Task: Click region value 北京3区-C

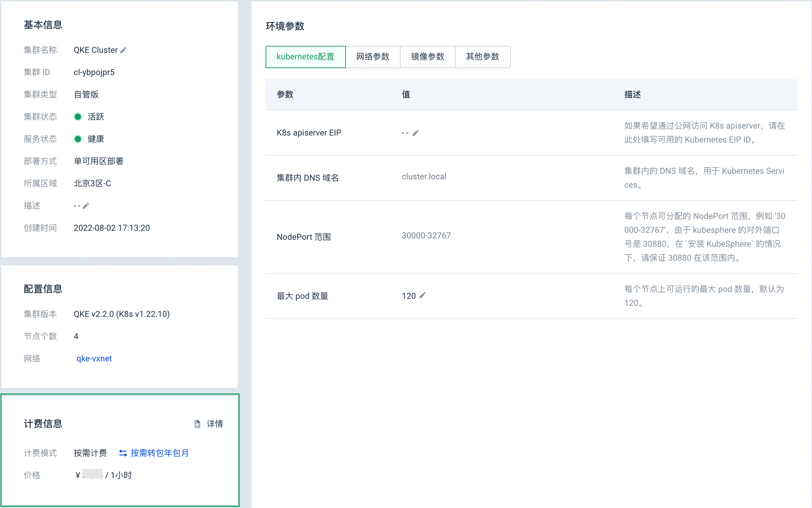Action: (x=92, y=183)
